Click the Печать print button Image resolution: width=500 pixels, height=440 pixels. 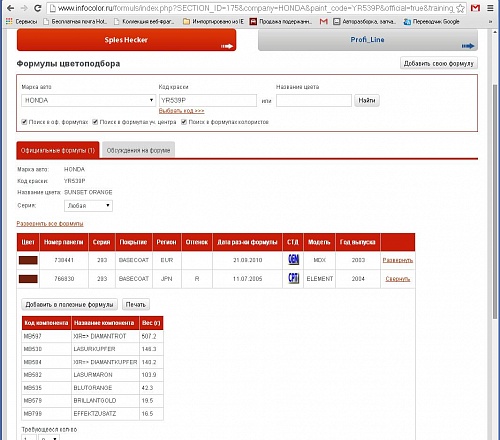[x=136, y=304]
